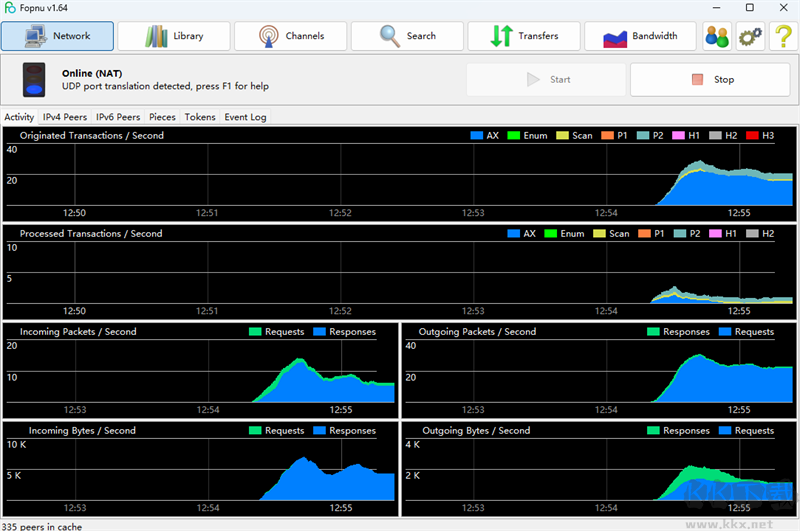Open the users/peers icon in toolbar
800x531 pixels.
(x=717, y=36)
